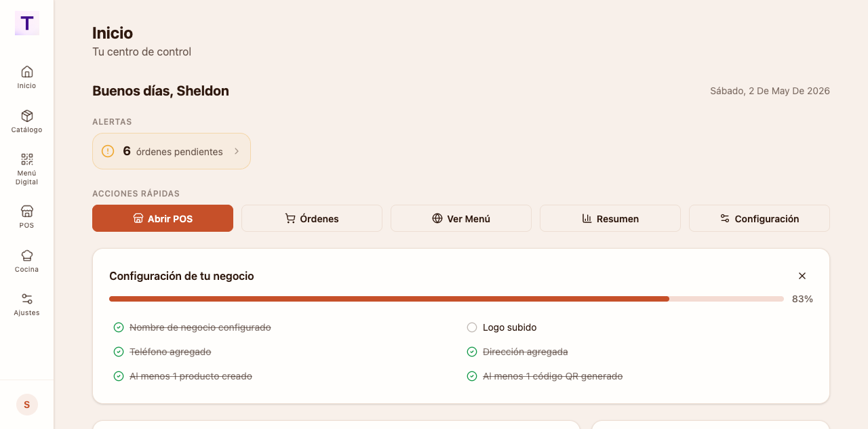Screen dimensions: 868x429
Task: Open the Catálogo box icon
Action: [27, 116]
